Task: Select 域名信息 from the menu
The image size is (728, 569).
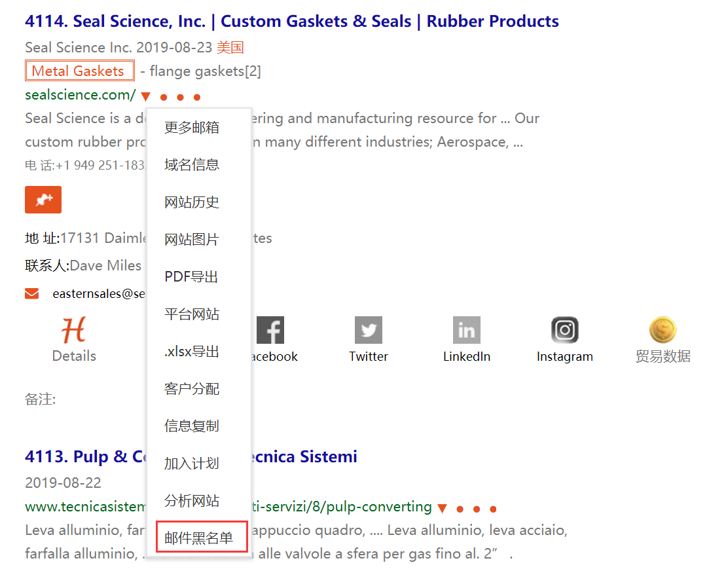Action: [192, 164]
